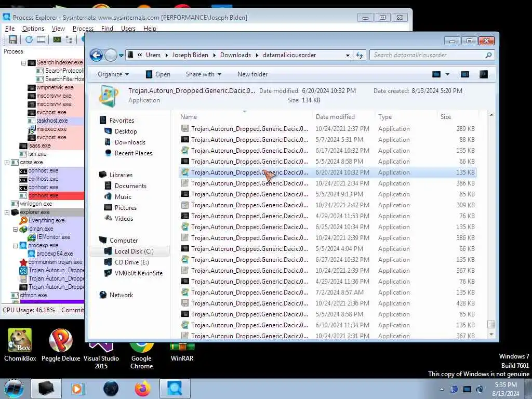Click the WinRAR desktop icon
The image size is (532, 399).
click(x=182, y=352)
